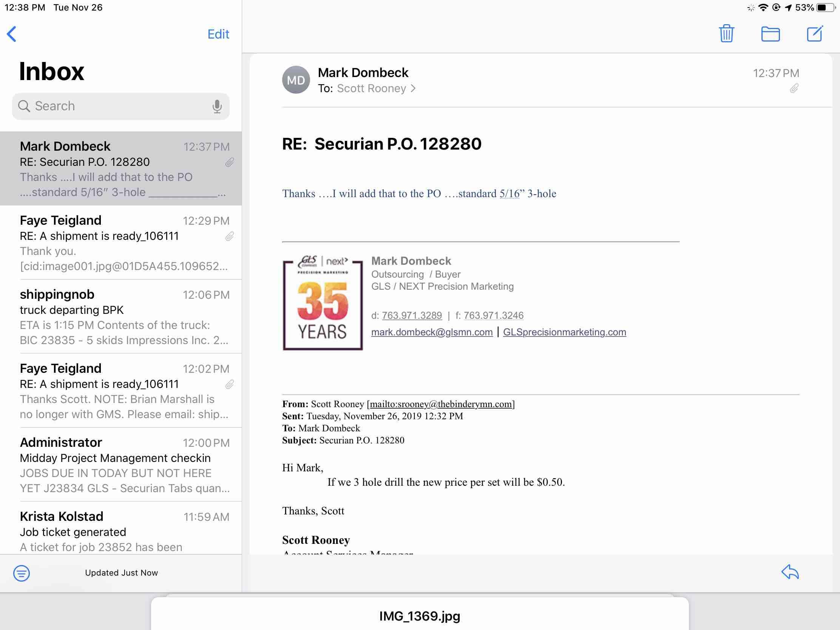Expand recipient Scott Rooney details
This screenshot has height=630, width=840.
coord(375,88)
